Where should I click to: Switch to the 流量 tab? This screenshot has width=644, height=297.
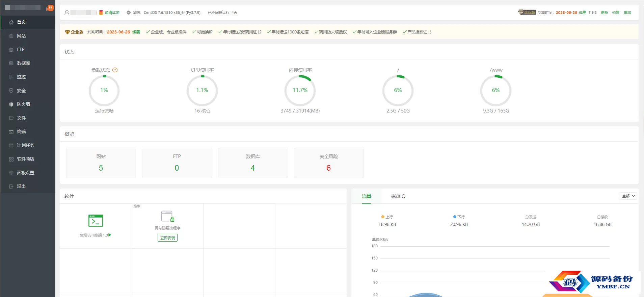point(367,196)
